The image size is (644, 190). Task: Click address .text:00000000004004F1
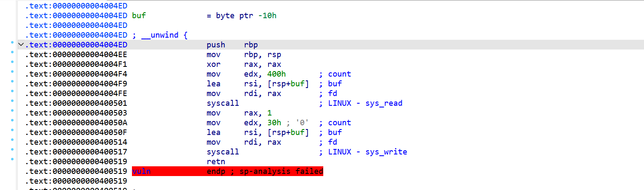(76, 64)
